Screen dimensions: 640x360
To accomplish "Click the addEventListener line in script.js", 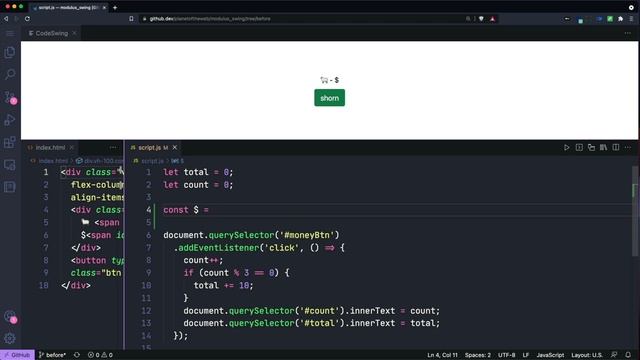I will tap(259, 248).
